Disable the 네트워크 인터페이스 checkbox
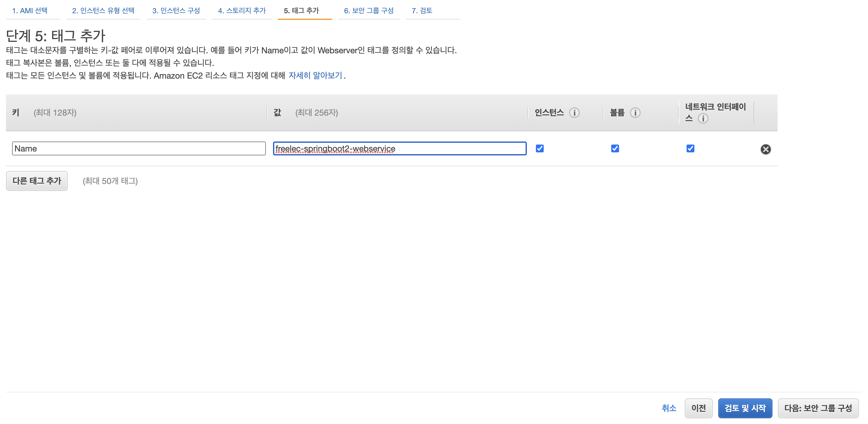 coord(690,148)
